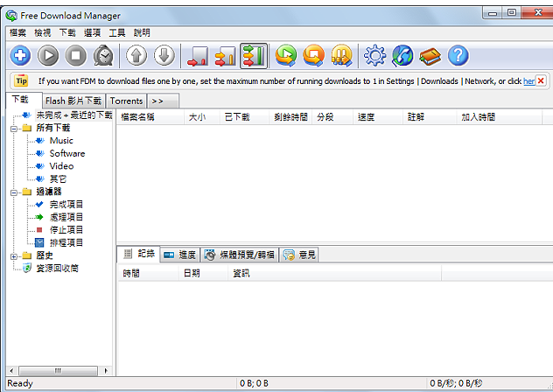
Task: Open the 檔案 menu
Action: click(x=17, y=33)
